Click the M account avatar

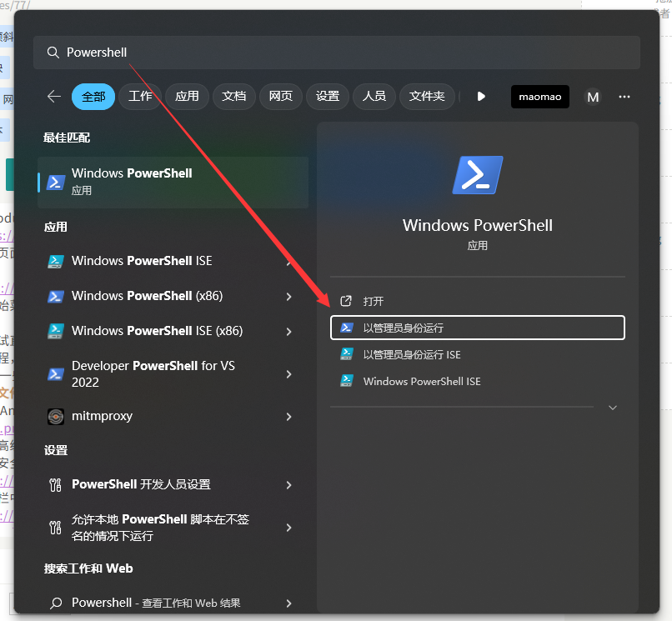(x=593, y=97)
